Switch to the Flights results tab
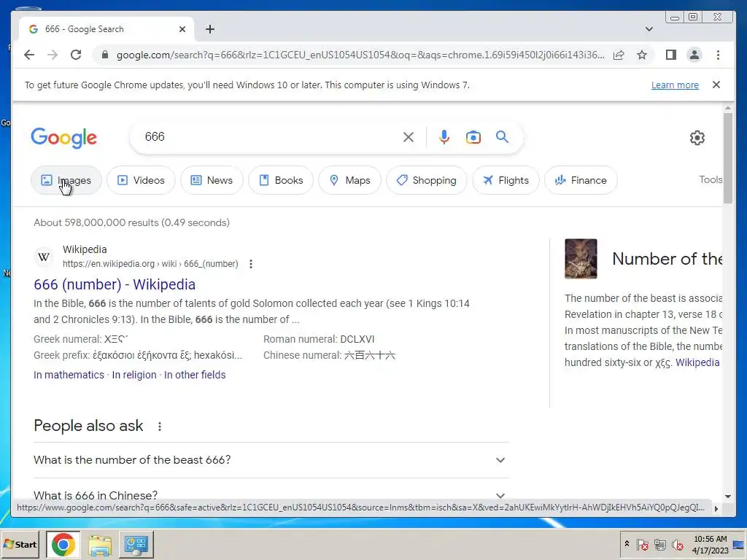 tap(506, 180)
